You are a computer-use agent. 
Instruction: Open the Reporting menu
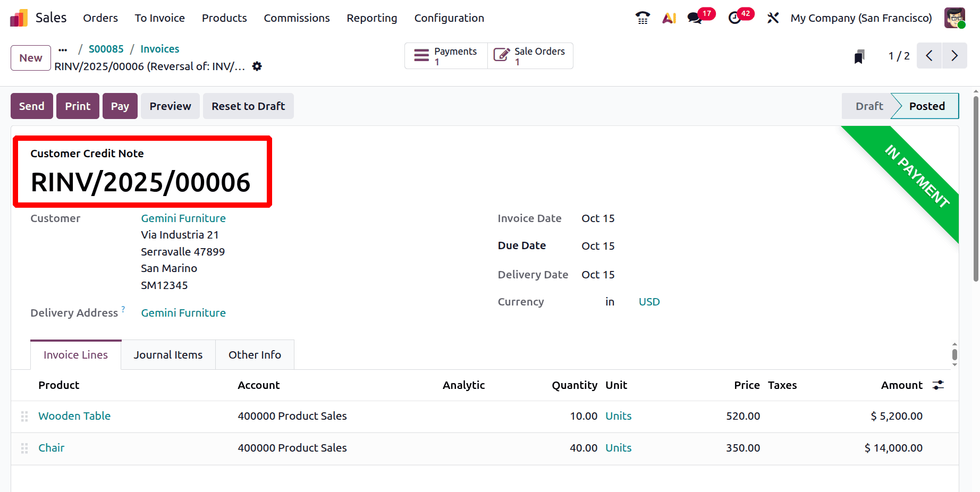click(371, 18)
